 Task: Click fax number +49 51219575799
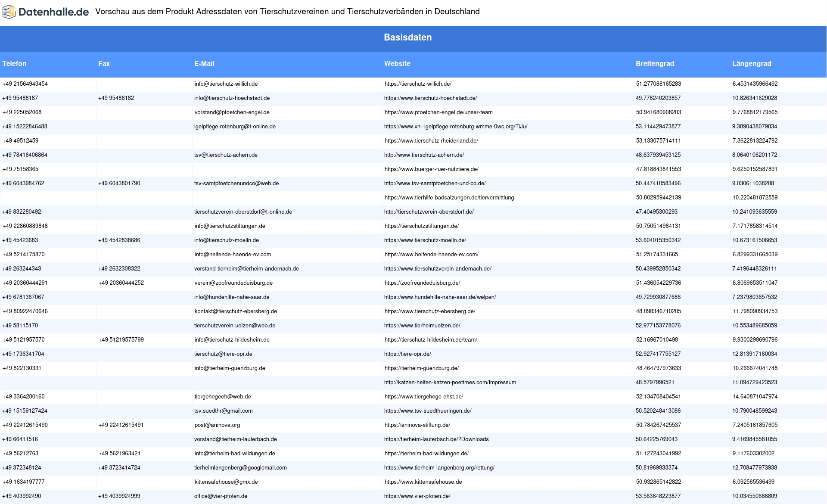pyautogui.click(x=121, y=340)
